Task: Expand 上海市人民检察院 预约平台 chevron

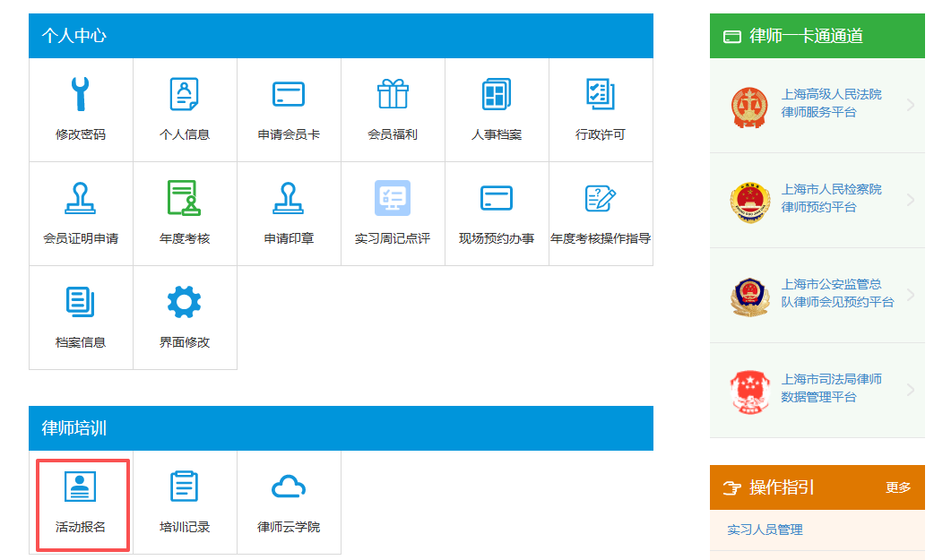Action: pos(911,201)
